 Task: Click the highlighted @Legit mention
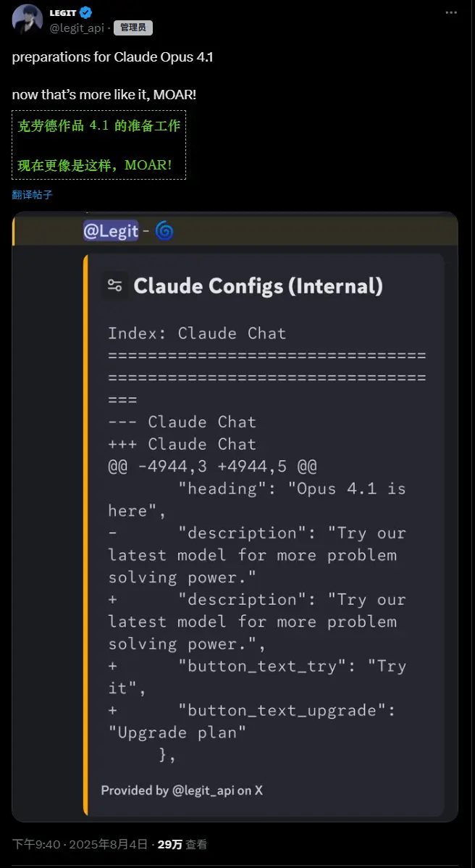pyautogui.click(x=111, y=231)
